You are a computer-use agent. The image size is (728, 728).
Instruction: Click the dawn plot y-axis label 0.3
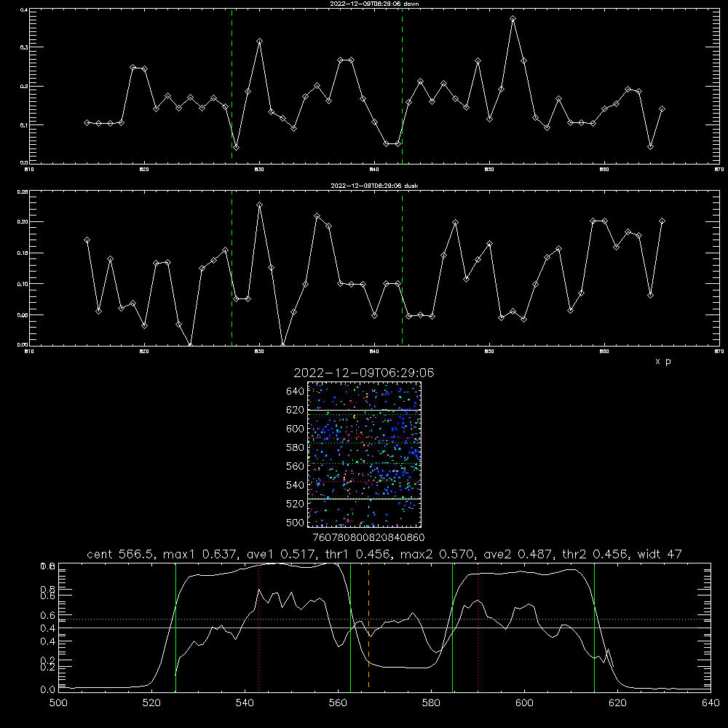coord(24,47)
